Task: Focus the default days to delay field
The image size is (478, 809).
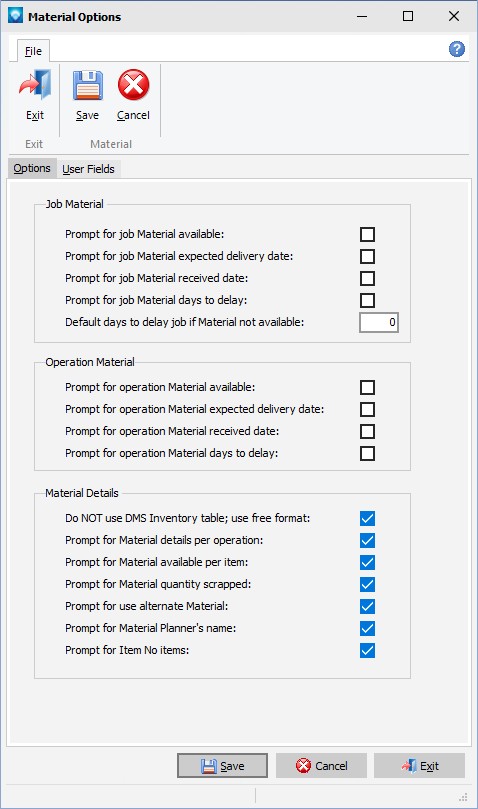Action: [379, 322]
